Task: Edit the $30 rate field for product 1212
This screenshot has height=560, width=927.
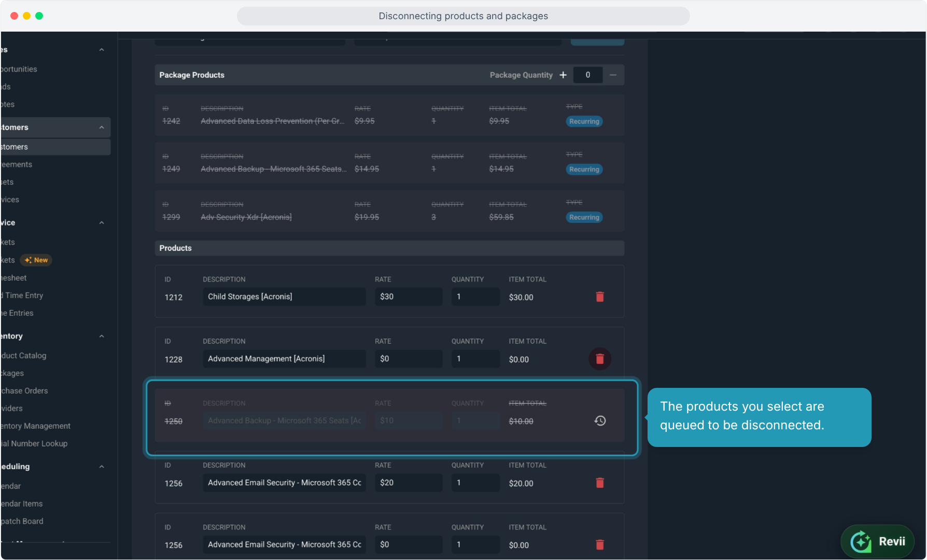Action: click(409, 297)
